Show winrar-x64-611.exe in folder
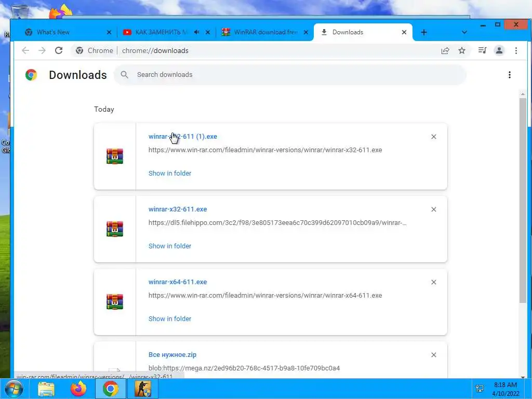Viewport: 532px width, 399px height. point(170,318)
